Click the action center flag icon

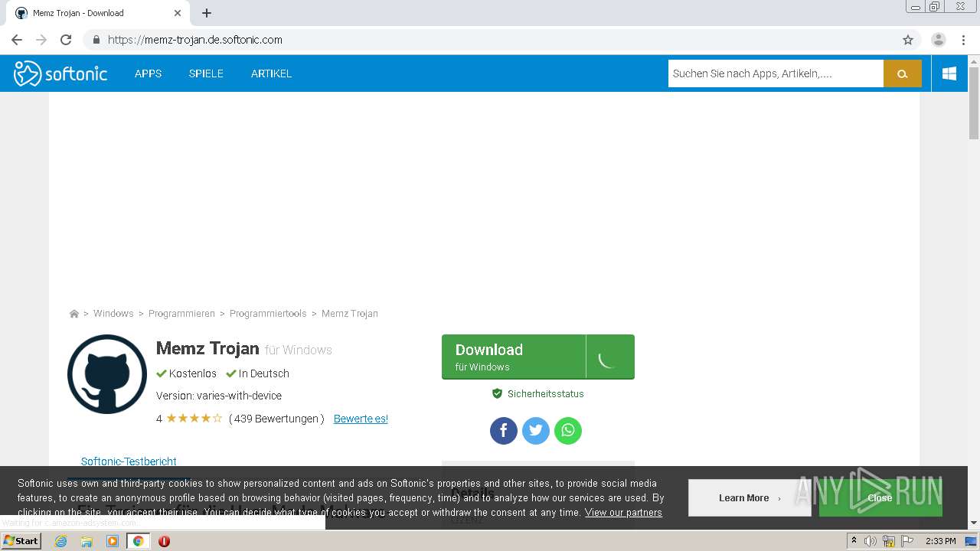(906, 541)
